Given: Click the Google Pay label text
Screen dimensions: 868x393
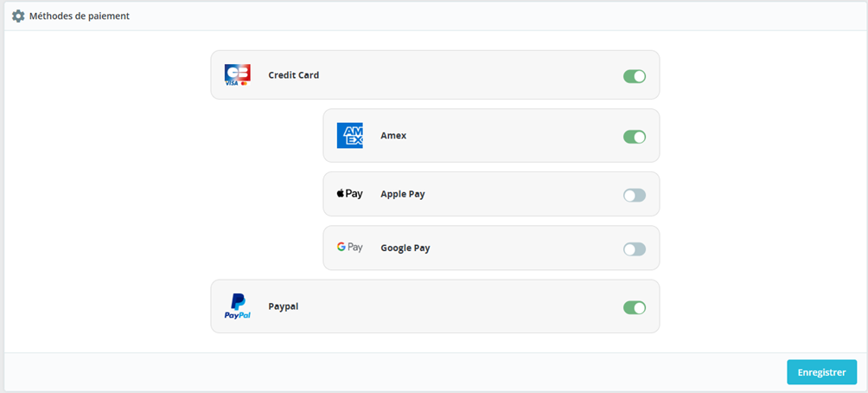Looking at the screenshot, I should [x=405, y=248].
